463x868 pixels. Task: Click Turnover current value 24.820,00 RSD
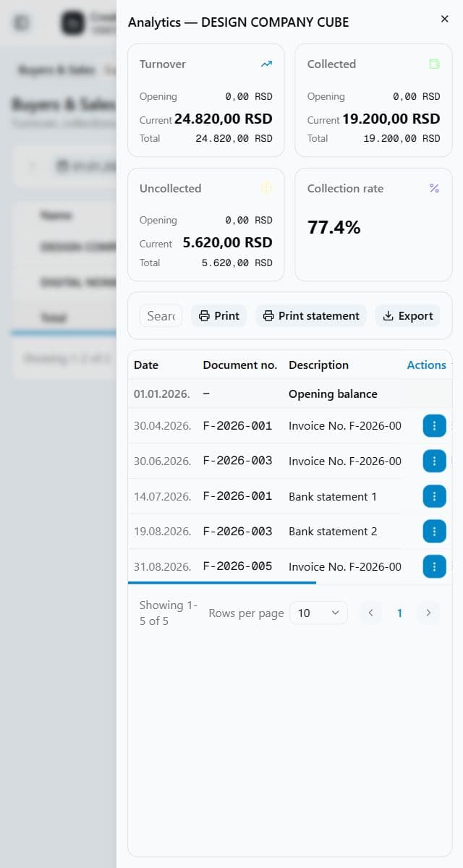tap(224, 119)
